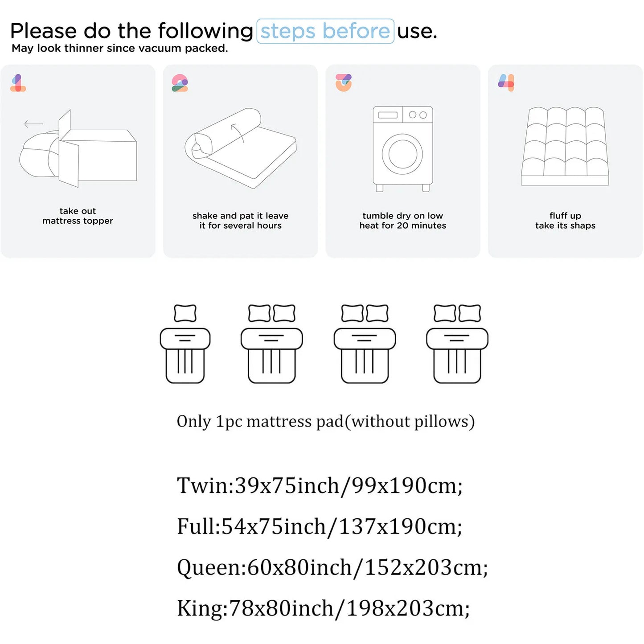Select the washing machine illustration

403,148
